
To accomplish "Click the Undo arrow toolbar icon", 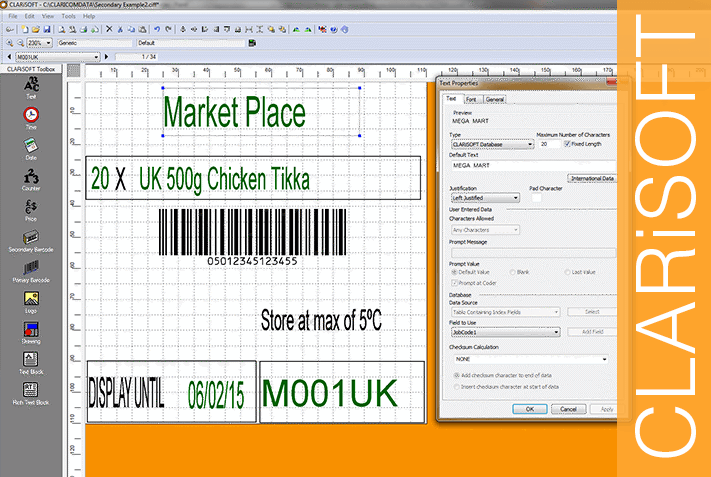I will click(156, 29).
